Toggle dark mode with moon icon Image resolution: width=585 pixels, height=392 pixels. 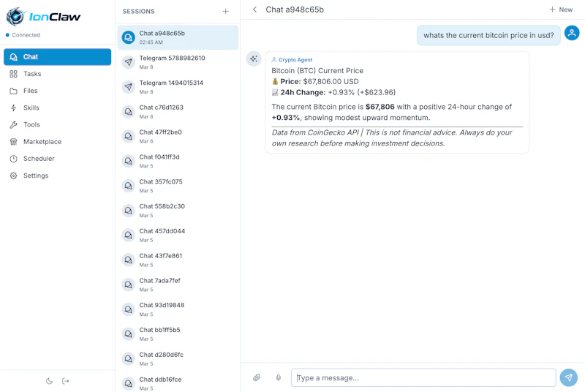[49, 381]
